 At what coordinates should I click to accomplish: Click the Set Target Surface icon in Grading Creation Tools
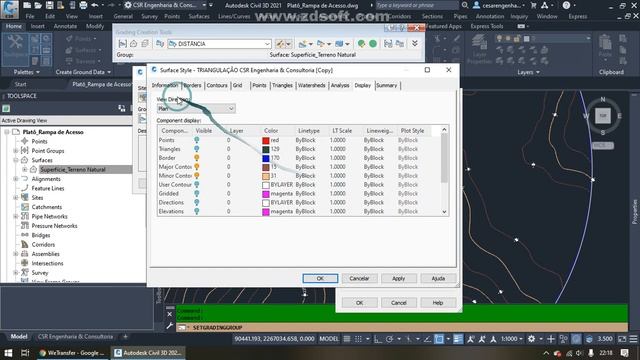click(133, 44)
